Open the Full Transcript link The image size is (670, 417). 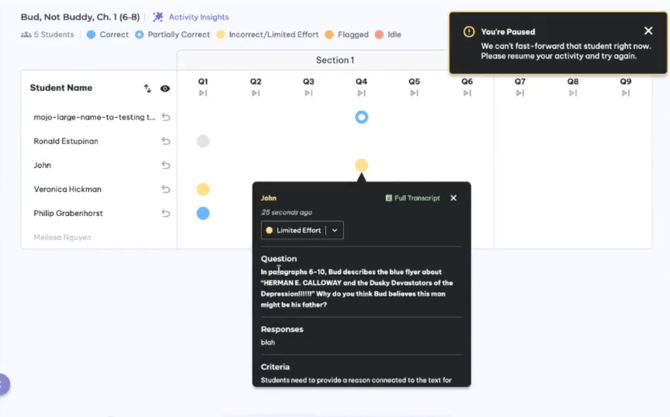coord(412,198)
